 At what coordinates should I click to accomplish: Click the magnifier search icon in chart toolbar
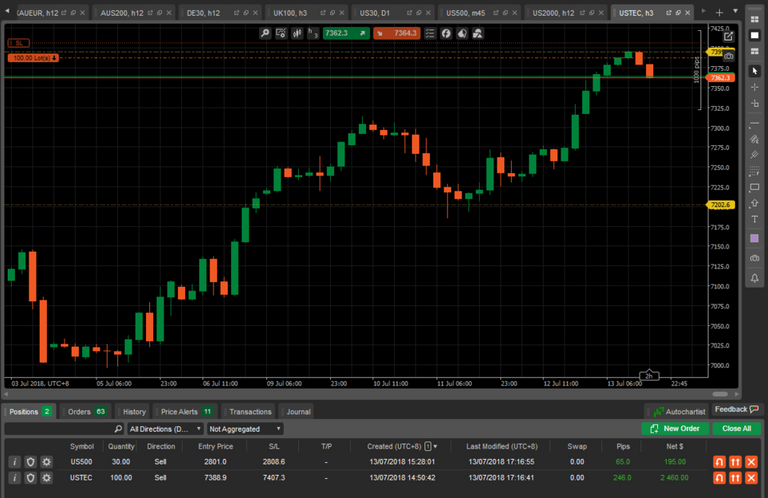(265, 33)
